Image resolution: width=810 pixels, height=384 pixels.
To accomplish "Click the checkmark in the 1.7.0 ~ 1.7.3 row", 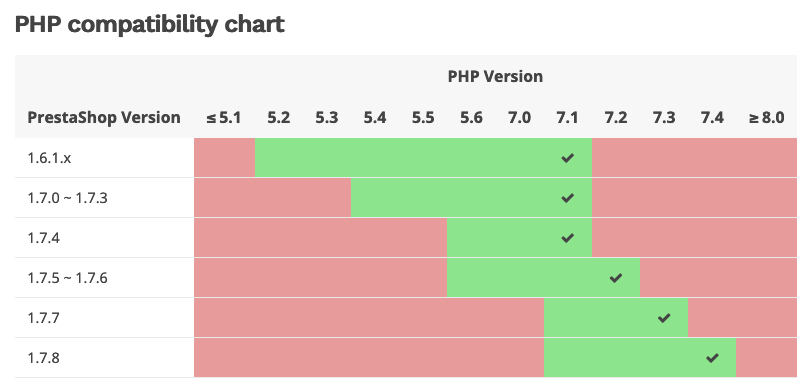I will 567,198.
